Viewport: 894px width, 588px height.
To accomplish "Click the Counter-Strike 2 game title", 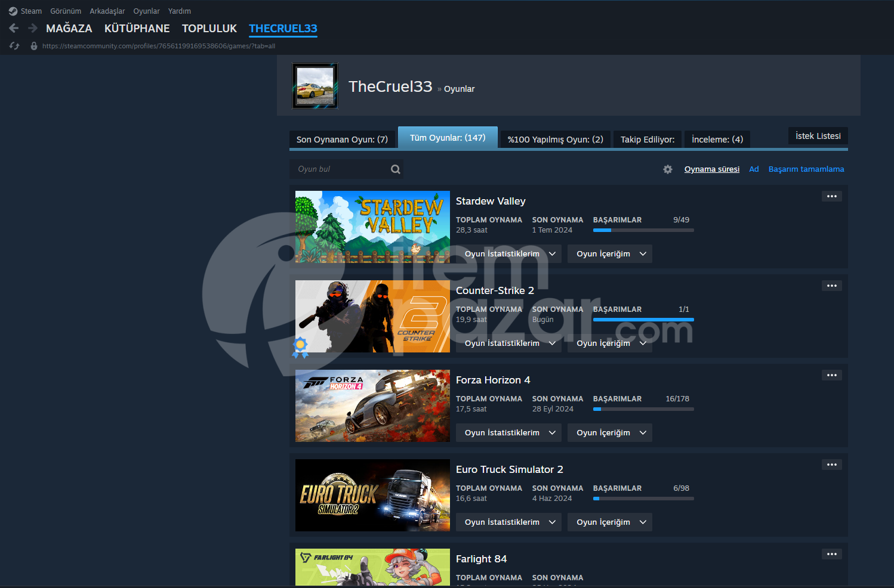I will [495, 291].
